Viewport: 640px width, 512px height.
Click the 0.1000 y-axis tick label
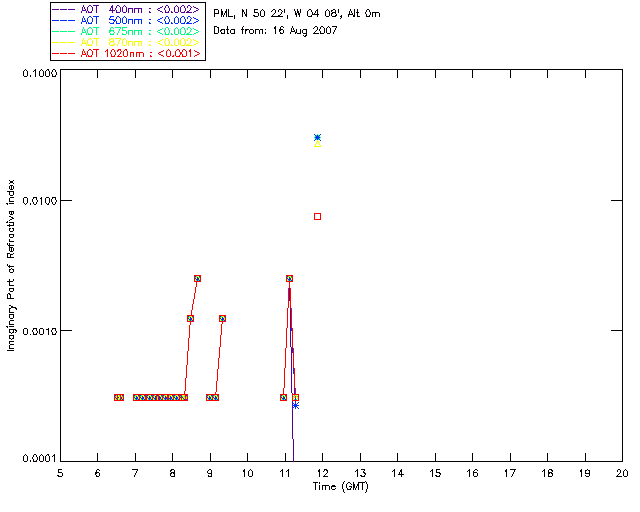coord(39,73)
